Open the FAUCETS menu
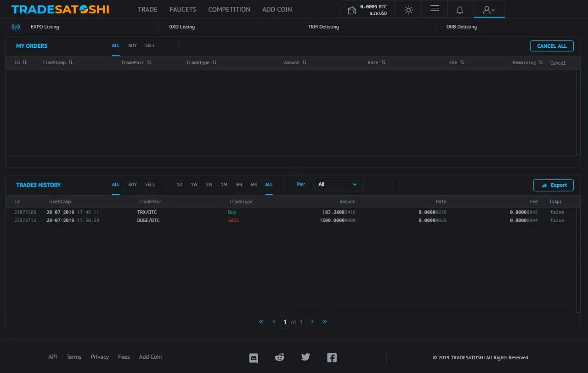This screenshot has height=373, width=588. 183,9
